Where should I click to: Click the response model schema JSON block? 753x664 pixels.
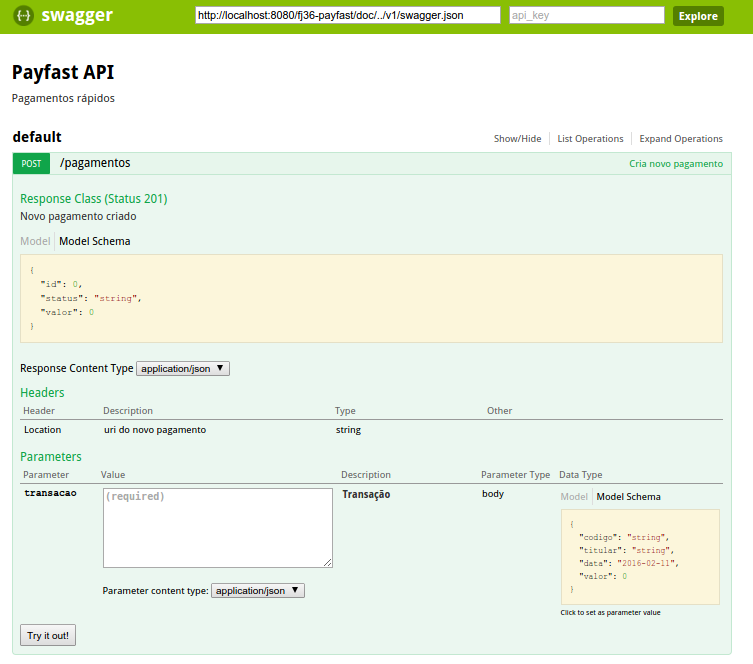371,299
